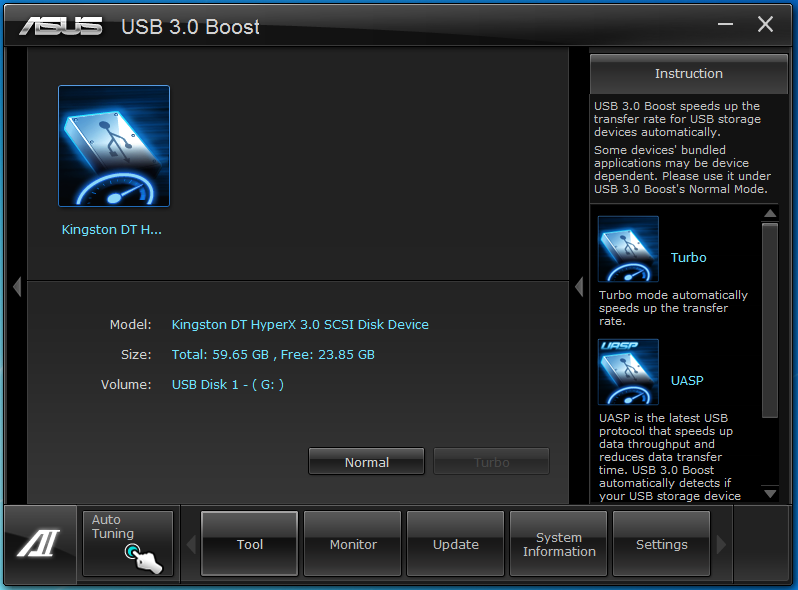
Task: Click the Instruction panel header
Action: (x=689, y=73)
